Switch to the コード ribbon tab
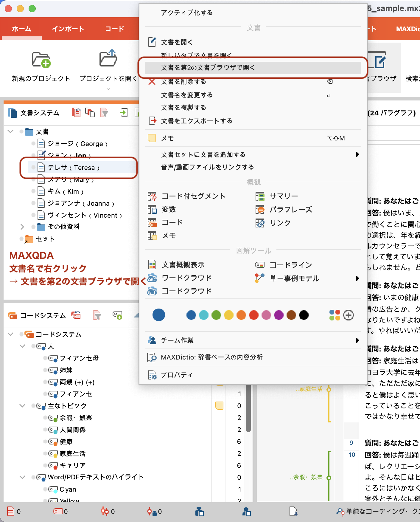This screenshot has height=522, width=420. click(114, 29)
